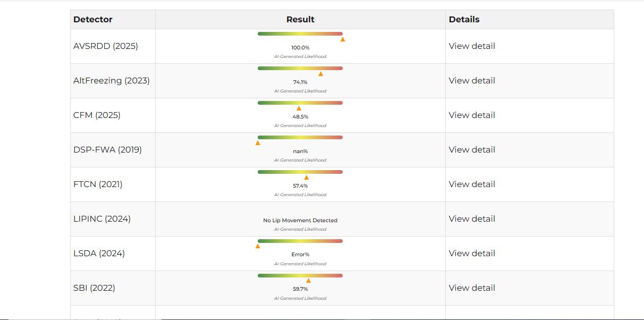
Task: Open View detail for DSP-FWA (2019)
Action: [x=472, y=150]
